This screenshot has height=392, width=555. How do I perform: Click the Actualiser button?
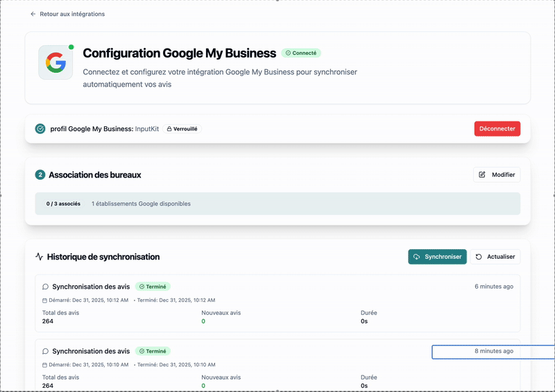point(495,257)
